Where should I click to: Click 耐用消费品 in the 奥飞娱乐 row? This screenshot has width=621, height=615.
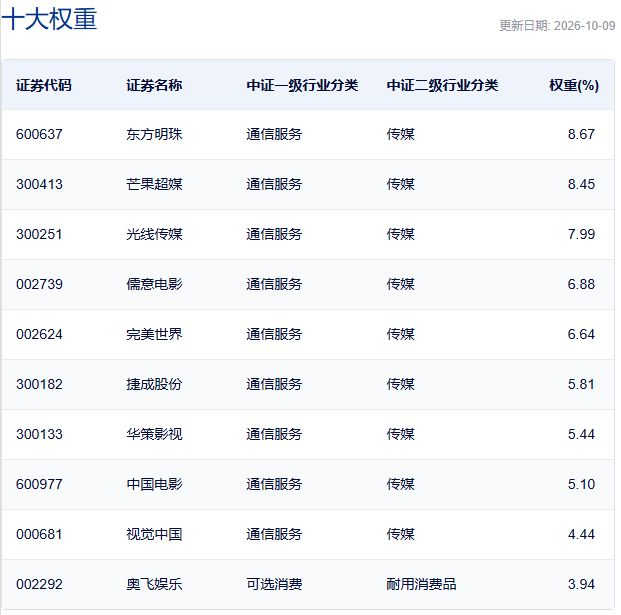point(421,584)
